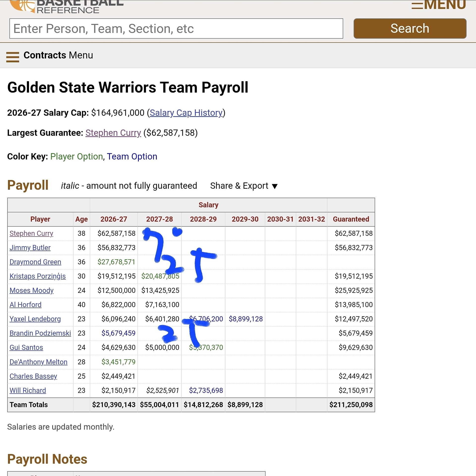Sort table by the Player column header
476x476 pixels.
click(40, 219)
